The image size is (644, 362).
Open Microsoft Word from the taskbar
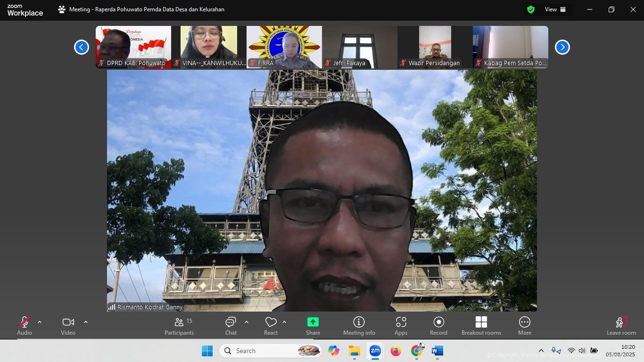pyautogui.click(x=437, y=351)
